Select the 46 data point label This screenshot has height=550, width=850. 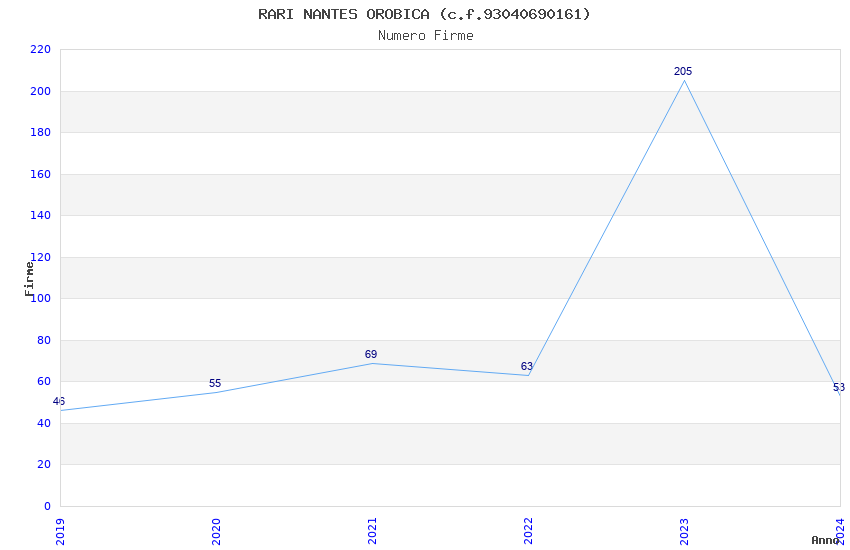pos(59,402)
